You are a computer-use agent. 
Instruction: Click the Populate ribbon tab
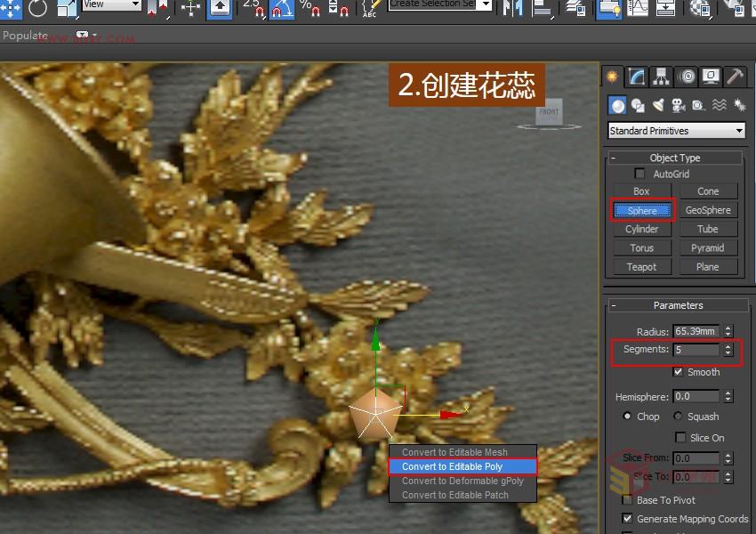click(x=25, y=36)
